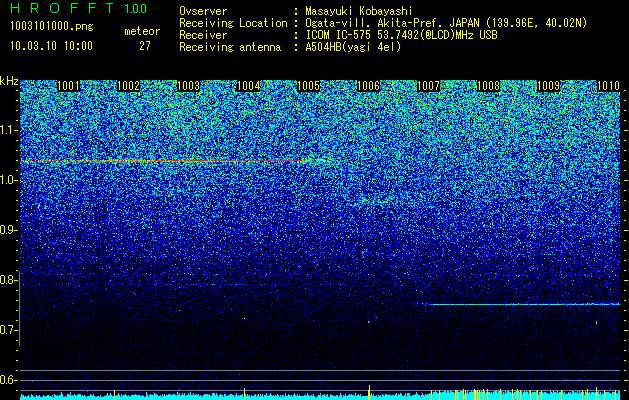This screenshot has width=629, height=400.
Task: Click the Receiving Location label
Action: [233, 23]
